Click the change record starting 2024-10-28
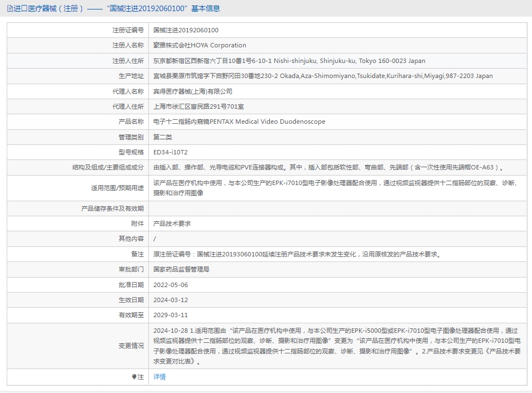The image size is (532, 393). tap(337, 346)
